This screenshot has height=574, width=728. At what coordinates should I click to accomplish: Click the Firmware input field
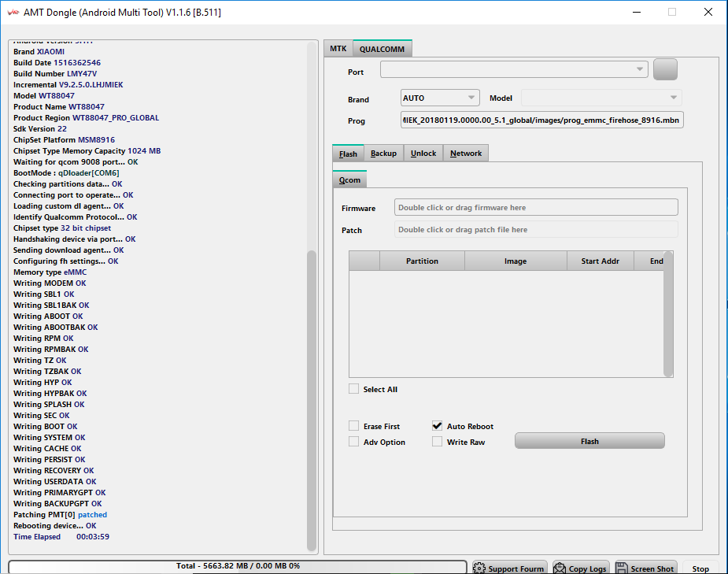tap(536, 208)
